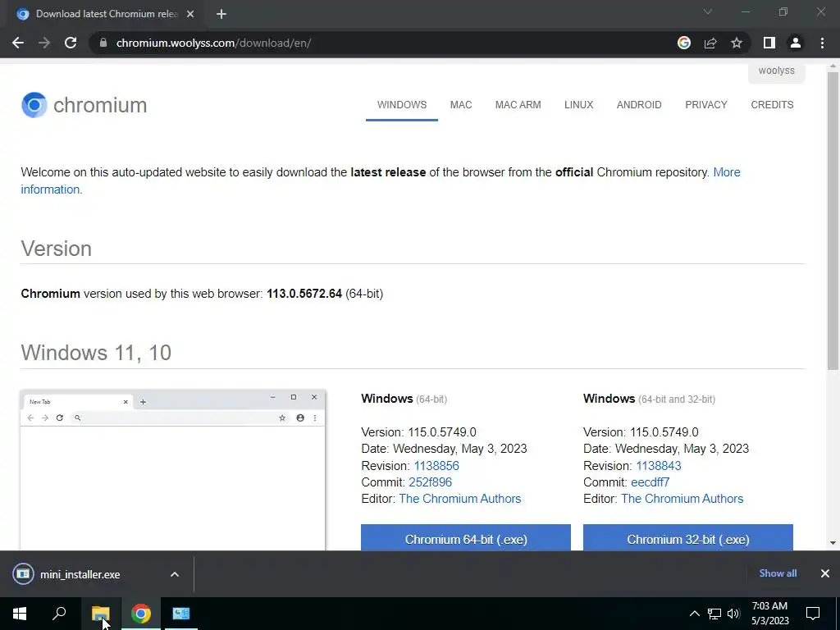Image resolution: width=840 pixels, height=630 pixels.
Task: Open commit eecdff7 link
Action: (x=650, y=482)
